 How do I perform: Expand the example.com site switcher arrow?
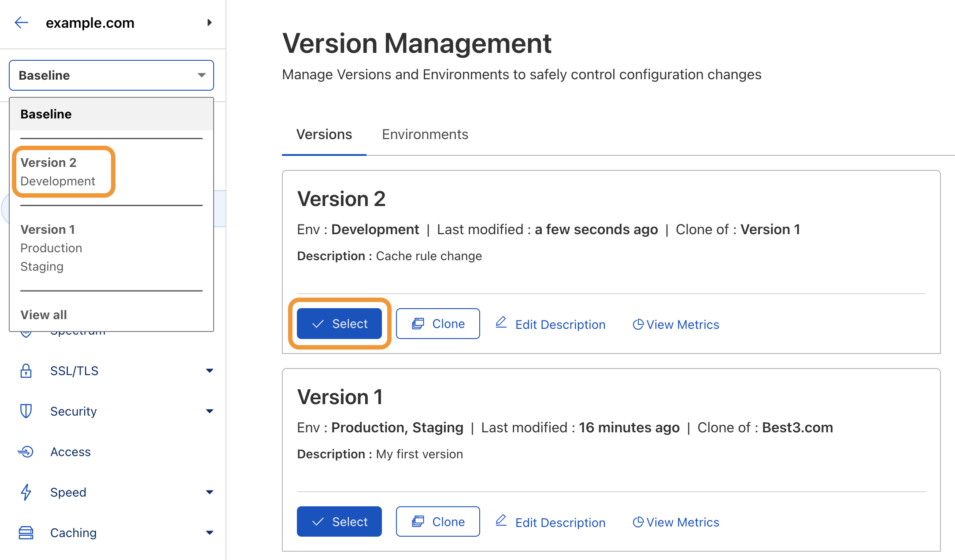(209, 22)
